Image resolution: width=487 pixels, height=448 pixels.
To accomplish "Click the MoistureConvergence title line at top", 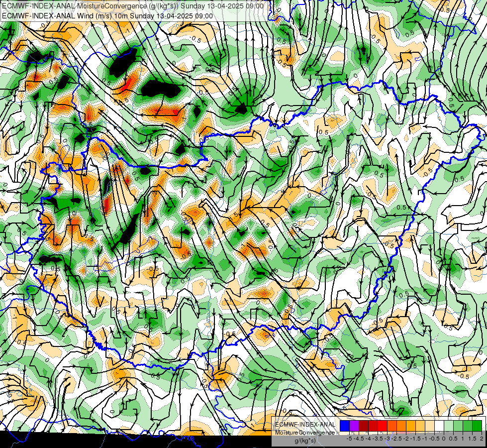I will click(132, 6).
